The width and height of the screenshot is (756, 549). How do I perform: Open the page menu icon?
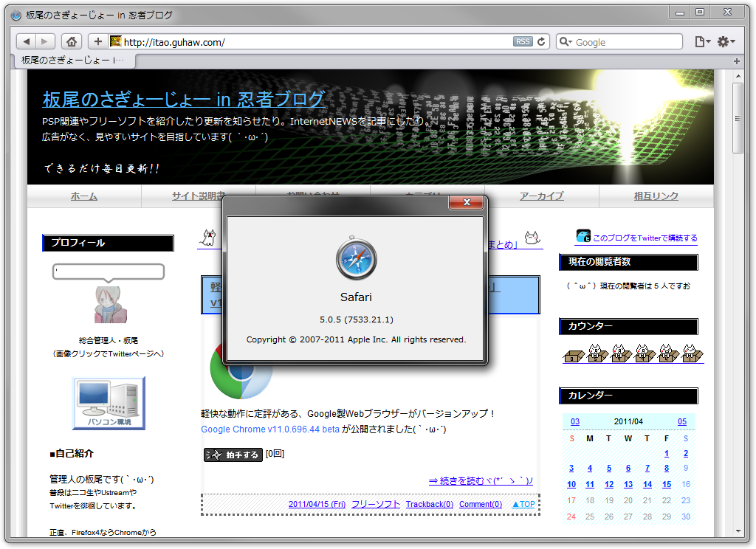coord(703,41)
